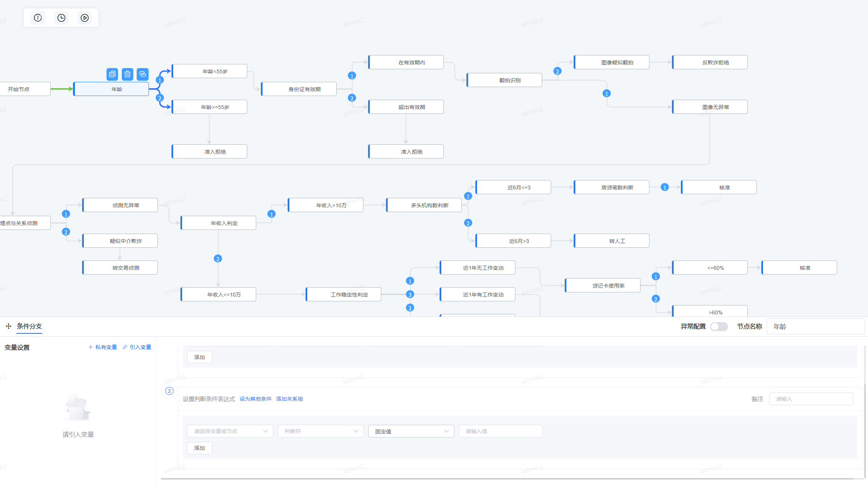Click the move handle icon beside 条件分支
The width and height of the screenshot is (868, 484).
click(x=9, y=326)
